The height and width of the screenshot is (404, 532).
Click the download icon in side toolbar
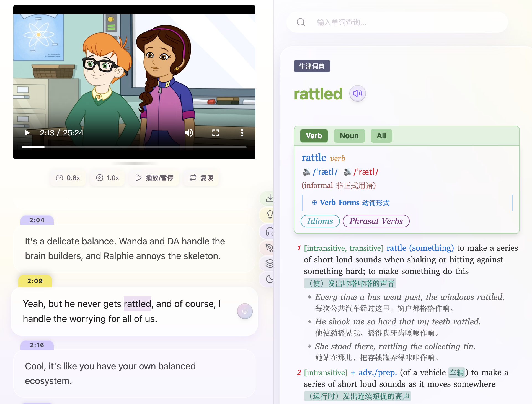pos(269,198)
